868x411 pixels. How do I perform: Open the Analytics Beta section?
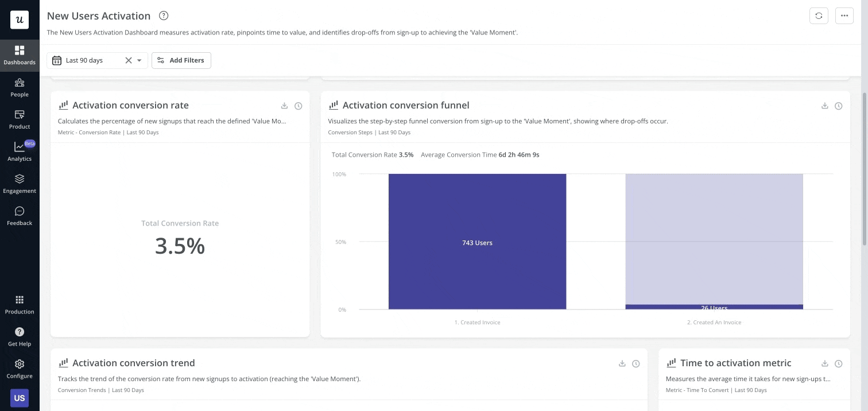[20, 152]
